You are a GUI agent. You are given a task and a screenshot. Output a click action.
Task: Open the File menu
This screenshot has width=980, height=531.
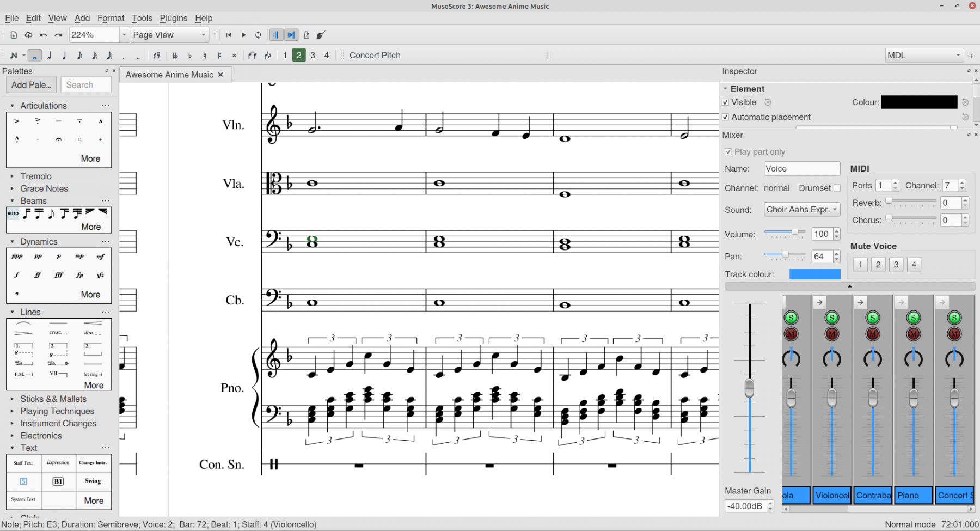(x=11, y=18)
